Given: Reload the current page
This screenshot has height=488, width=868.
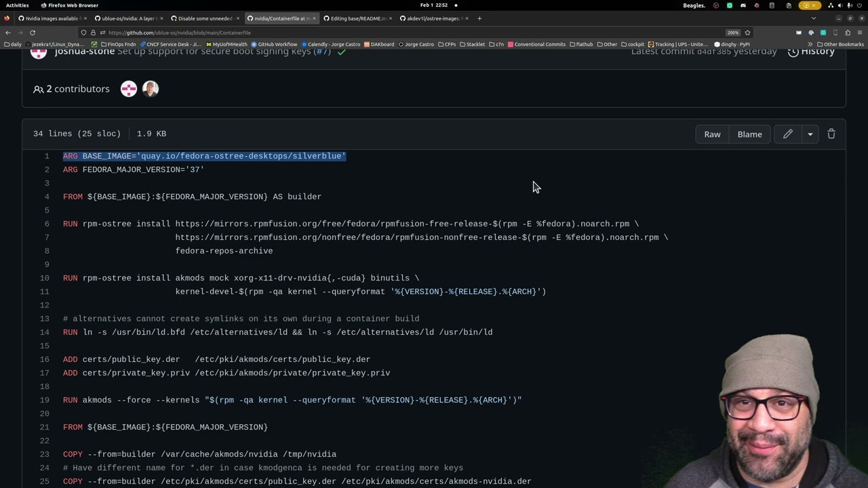Looking at the screenshot, I should pyautogui.click(x=32, y=33).
